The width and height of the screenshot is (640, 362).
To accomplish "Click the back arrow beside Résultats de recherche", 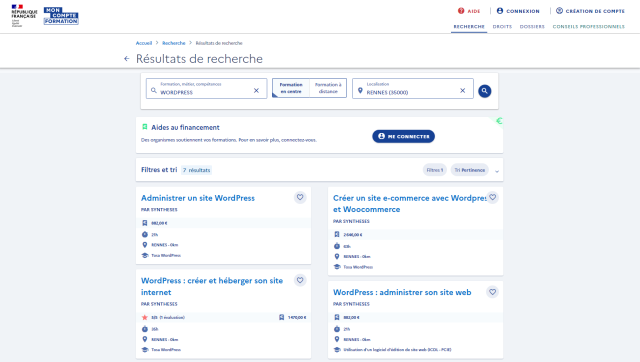I will coord(127,59).
